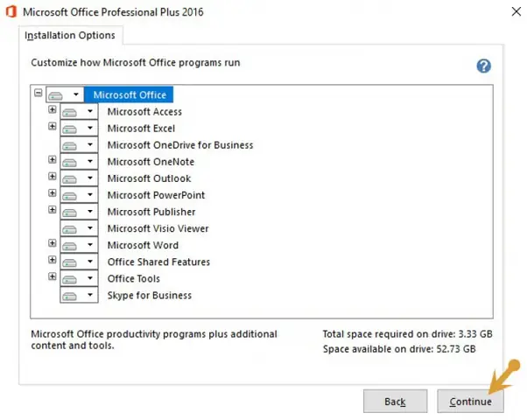This screenshot has width=527, height=420.
Task: Select the Microsoft Word label
Action: tap(143, 245)
